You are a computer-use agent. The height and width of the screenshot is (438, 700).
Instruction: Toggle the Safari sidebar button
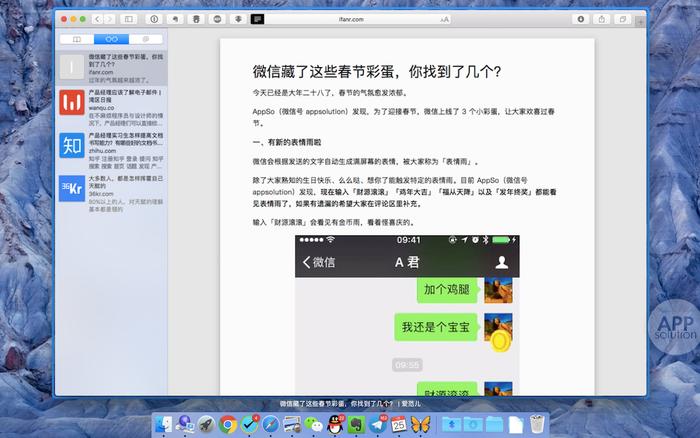[129, 19]
